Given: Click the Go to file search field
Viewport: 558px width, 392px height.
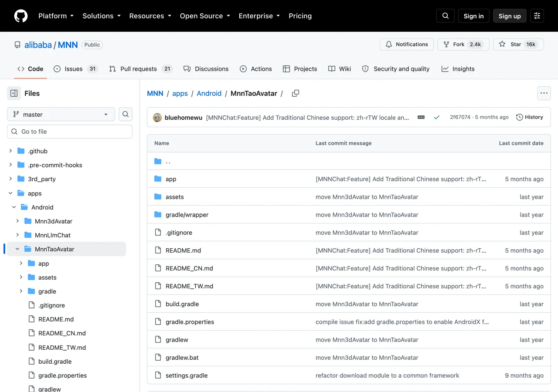Looking at the screenshot, I should tap(70, 132).
